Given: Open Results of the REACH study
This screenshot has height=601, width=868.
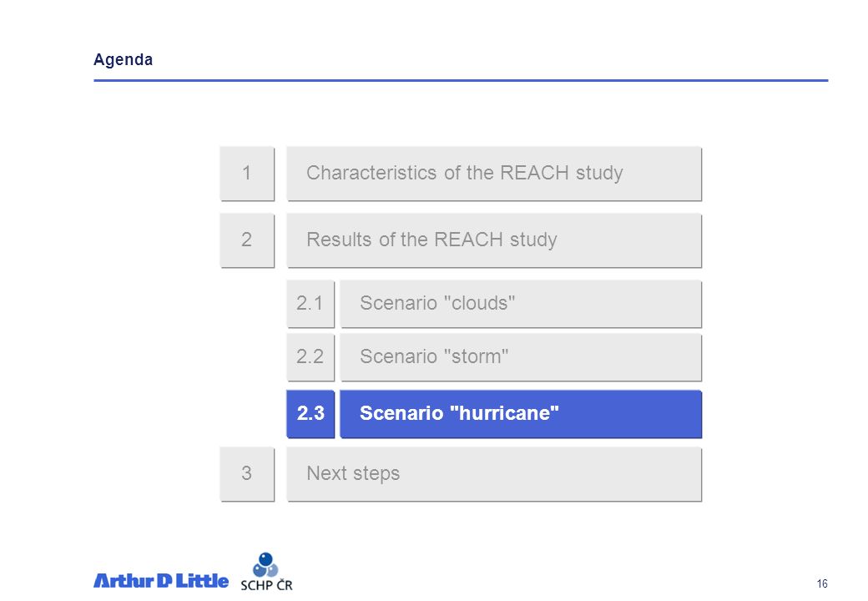Looking at the screenshot, I should tap(494, 240).
